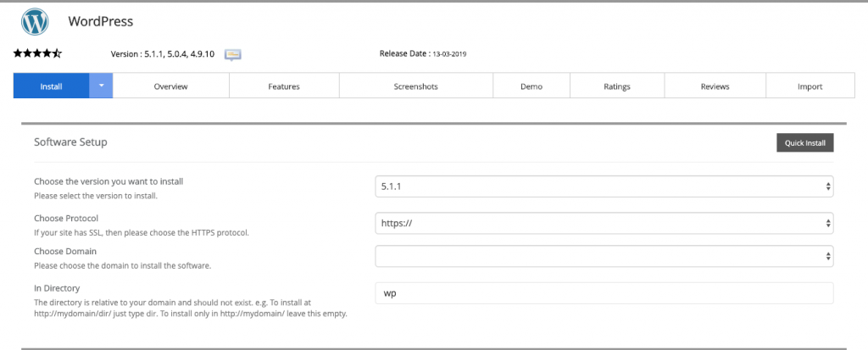The height and width of the screenshot is (350, 868).
Task: Click the directory explanation text starting 'The directory is relative'
Action: (x=191, y=308)
